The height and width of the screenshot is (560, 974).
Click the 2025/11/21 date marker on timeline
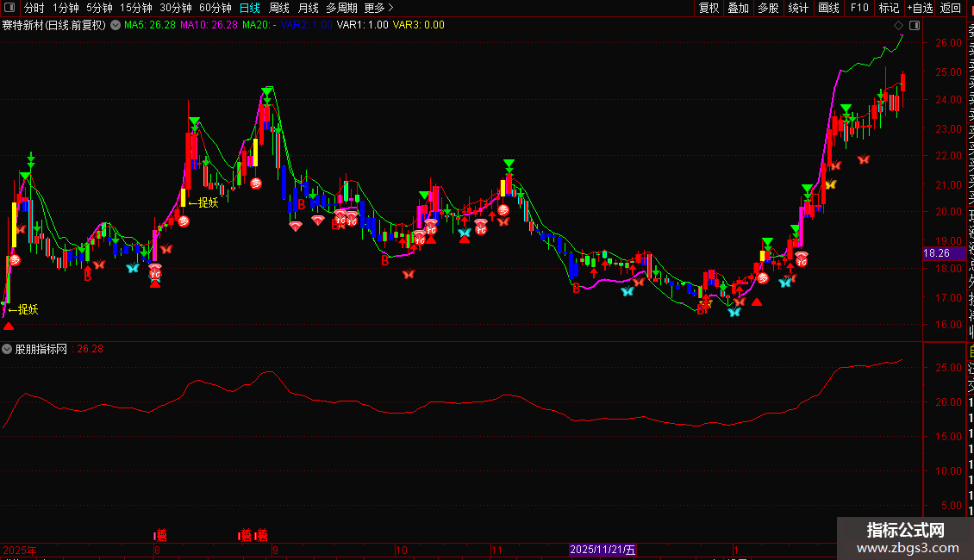(x=603, y=550)
